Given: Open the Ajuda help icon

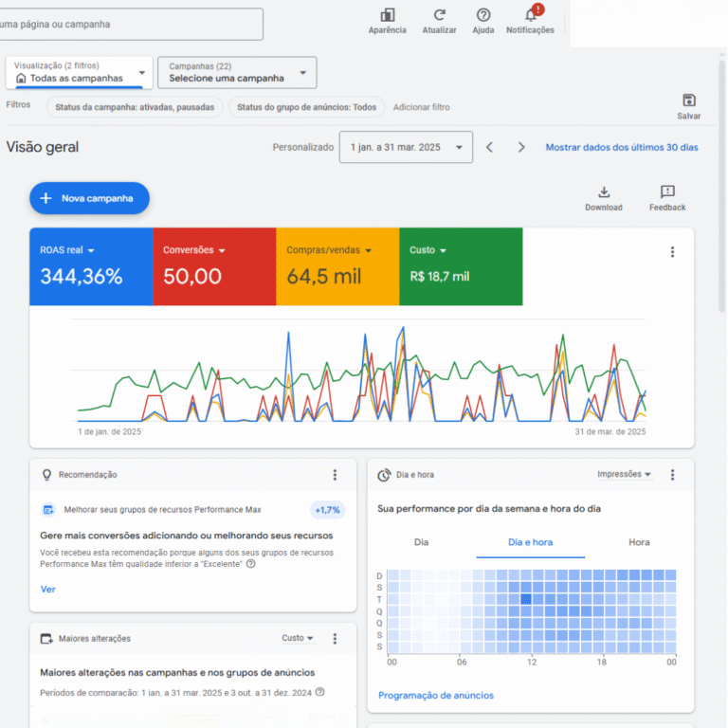Looking at the screenshot, I should coord(483,15).
